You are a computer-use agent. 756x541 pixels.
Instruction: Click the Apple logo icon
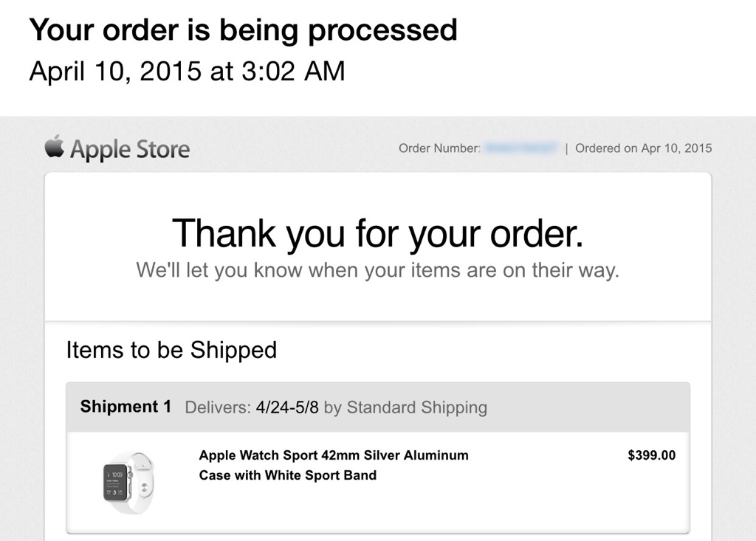(55, 146)
